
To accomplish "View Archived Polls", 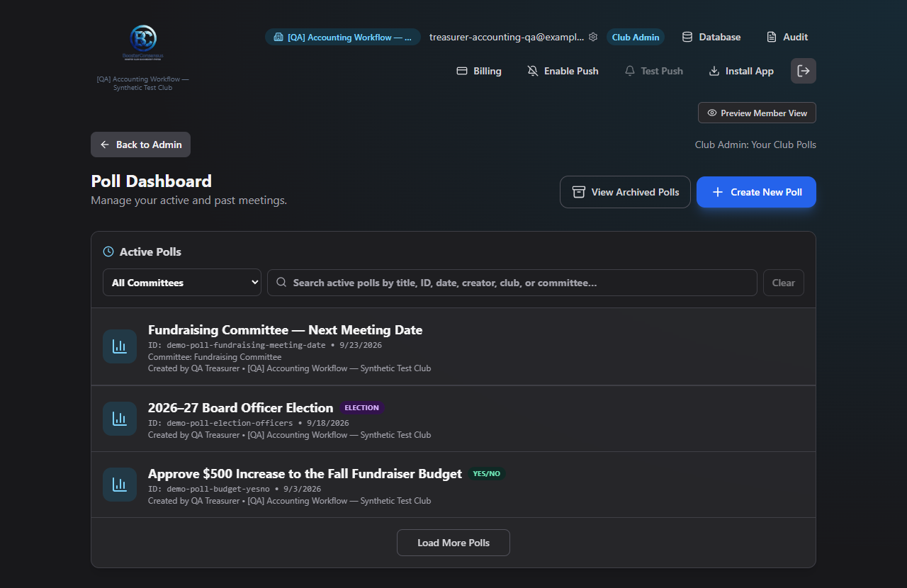I will pos(625,192).
